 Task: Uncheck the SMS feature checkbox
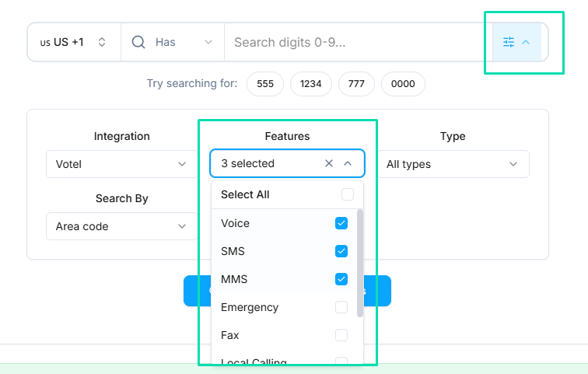341,251
